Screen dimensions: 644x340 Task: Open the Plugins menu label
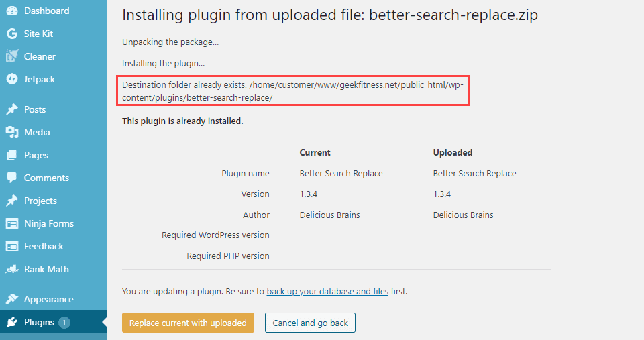click(x=39, y=322)
